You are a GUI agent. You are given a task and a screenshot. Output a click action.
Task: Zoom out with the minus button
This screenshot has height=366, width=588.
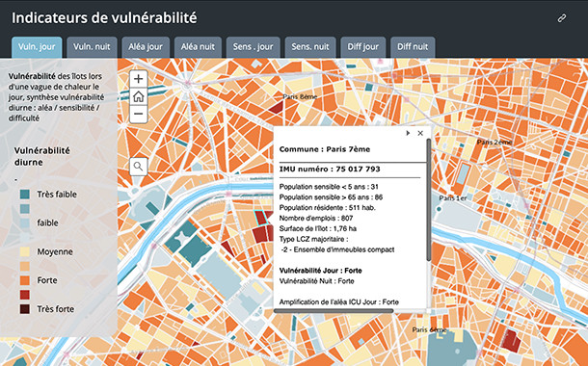click(139, 114)
